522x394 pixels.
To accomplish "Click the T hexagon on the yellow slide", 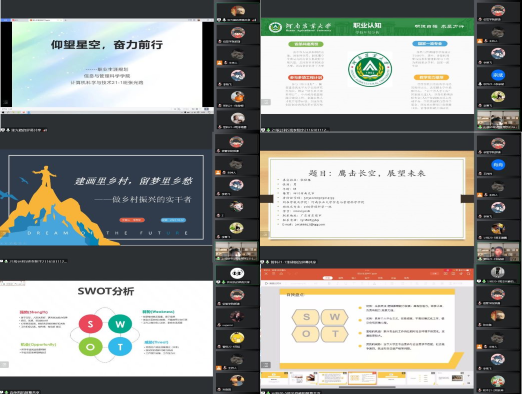I will click(335, 334).
